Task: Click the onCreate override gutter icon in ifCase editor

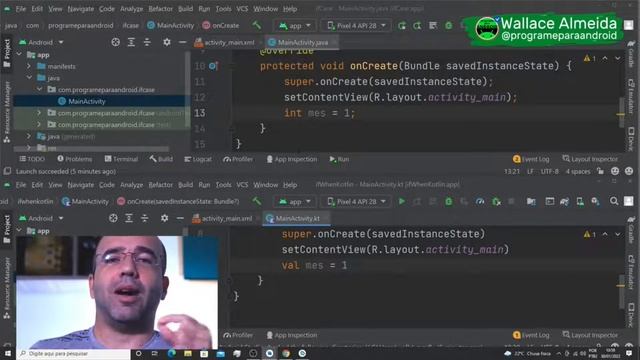Action: coord(213,66)
